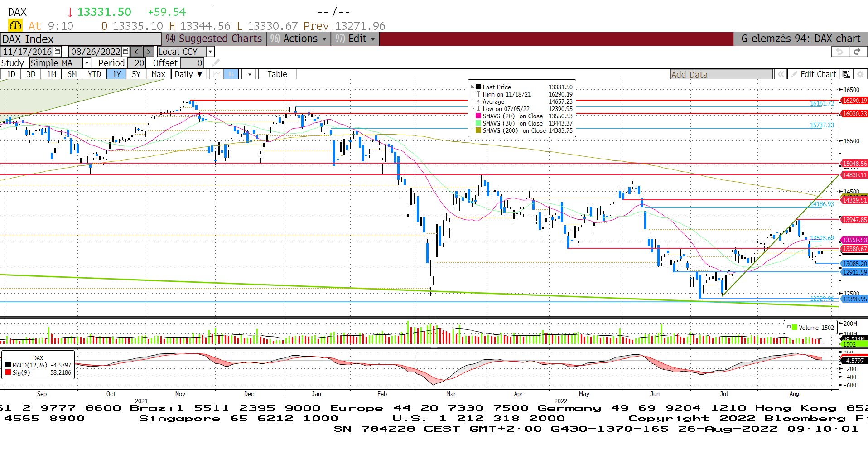The width and height of the screenshot is (868, 454).
Task: Click the Add Data input field
Action: [722, 74]
